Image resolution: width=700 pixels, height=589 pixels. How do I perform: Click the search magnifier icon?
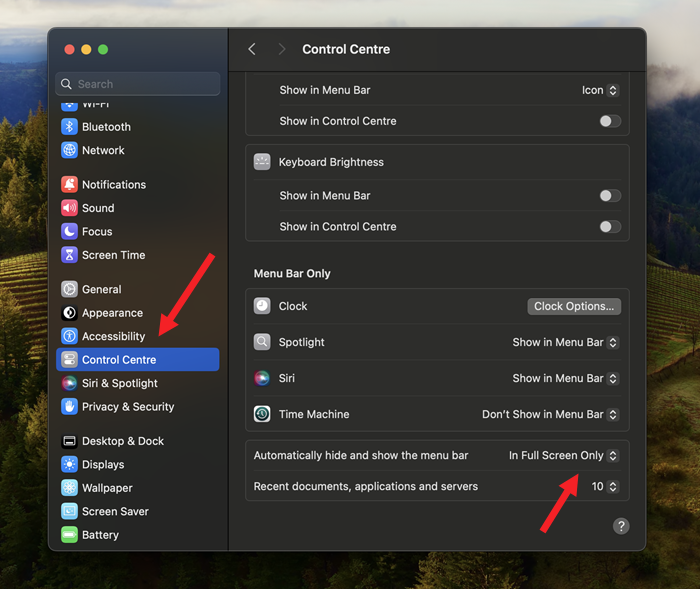pyautogui.click(x=66, y=84)
